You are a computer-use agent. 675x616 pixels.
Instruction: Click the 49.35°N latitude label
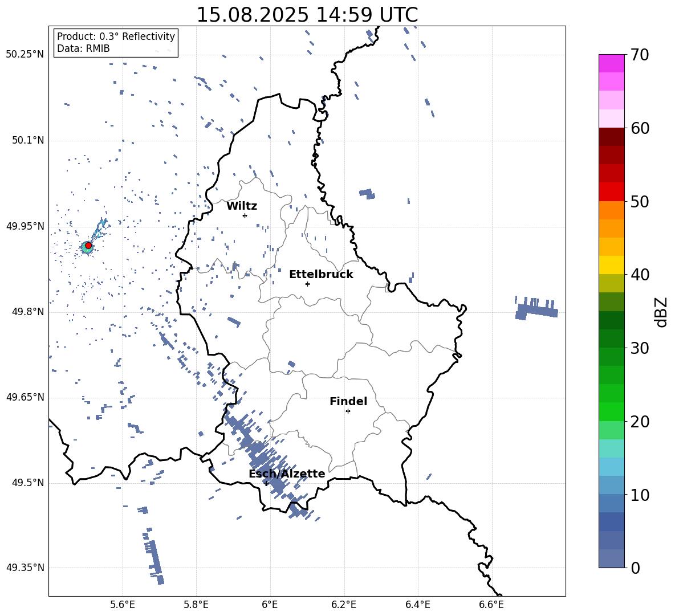click(25, 568)
